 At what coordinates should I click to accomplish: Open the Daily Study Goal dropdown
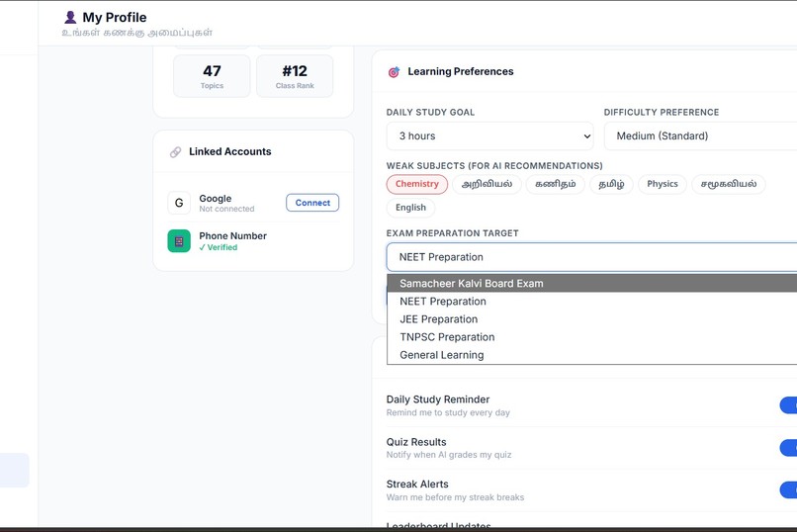point(490,136)
